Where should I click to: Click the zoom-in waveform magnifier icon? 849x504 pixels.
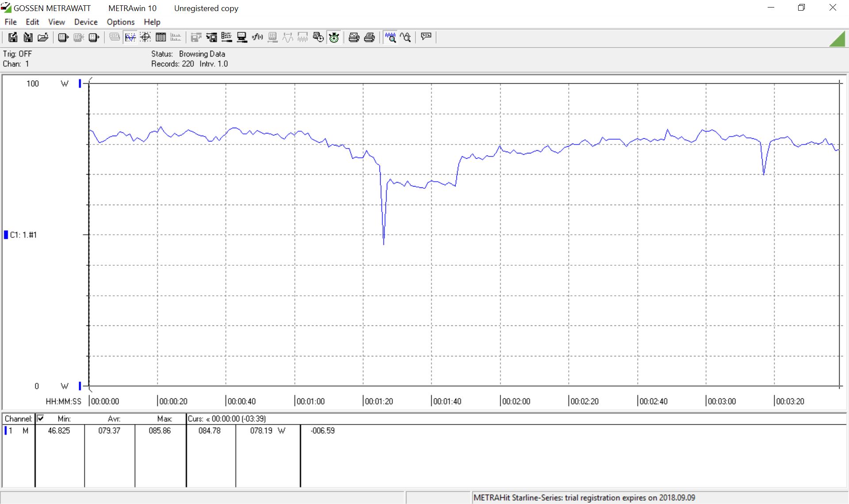[x=390, y=38]
